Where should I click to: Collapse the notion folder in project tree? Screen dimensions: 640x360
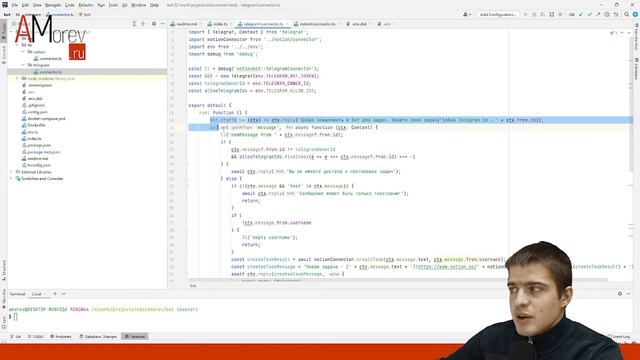(x=24, y=52)
